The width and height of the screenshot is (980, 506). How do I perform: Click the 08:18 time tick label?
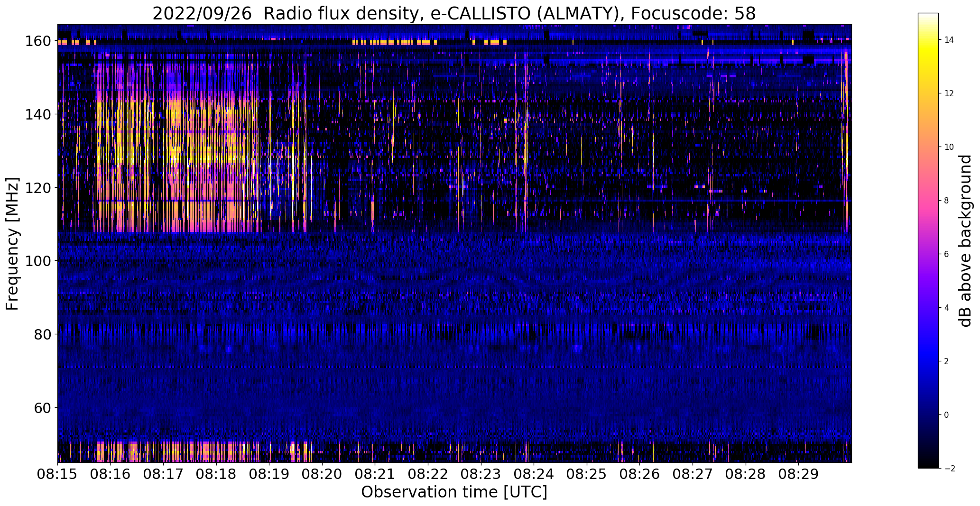216,474
